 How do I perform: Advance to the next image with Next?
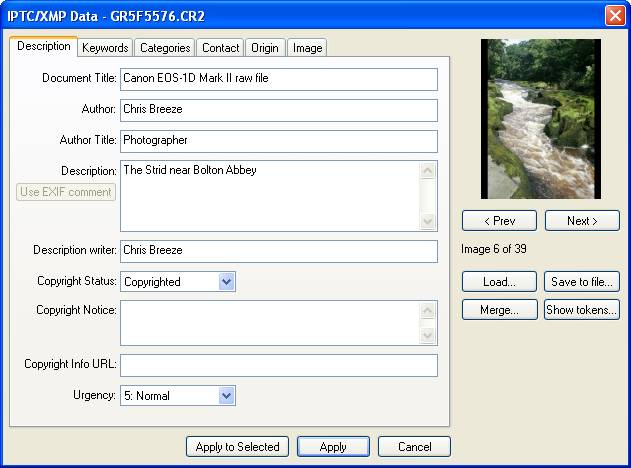[582, 221]
